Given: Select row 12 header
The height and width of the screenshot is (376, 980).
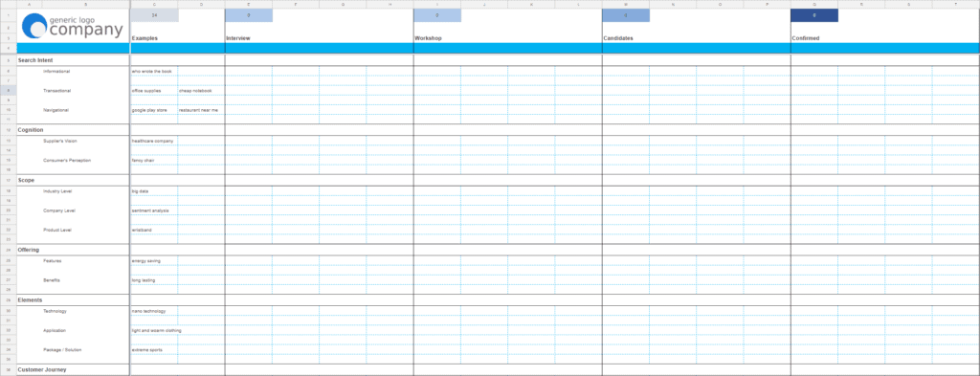Looking at the screenshot, I should pos(8,130).
